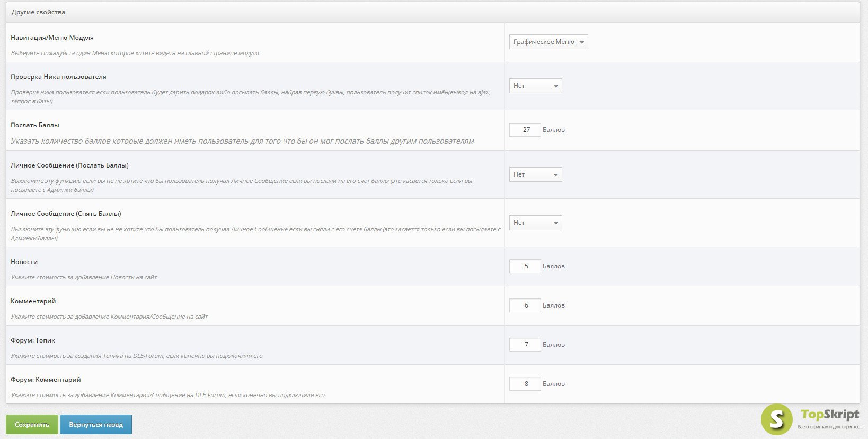Viewport: 868px width, 439px height.
Task: Click the Послать Баллы input with 27
Action: (525, 130)
